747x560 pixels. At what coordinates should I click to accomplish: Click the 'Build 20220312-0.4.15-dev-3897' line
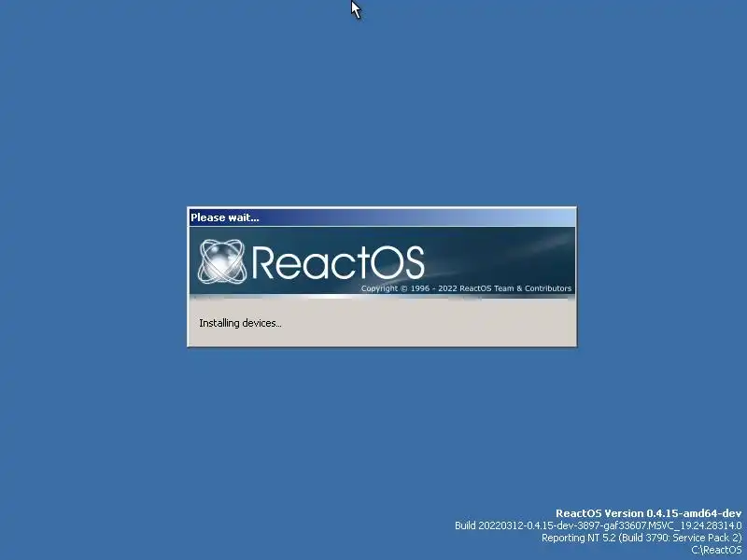(x=598, y=525)
